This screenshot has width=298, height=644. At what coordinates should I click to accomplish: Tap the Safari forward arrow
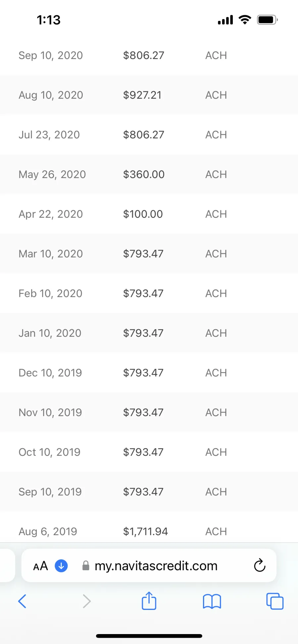tap(86, 601)
